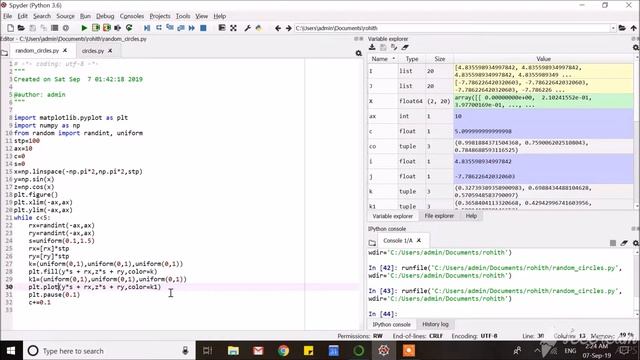Sort variables by Size column header

tap(440, 59)
